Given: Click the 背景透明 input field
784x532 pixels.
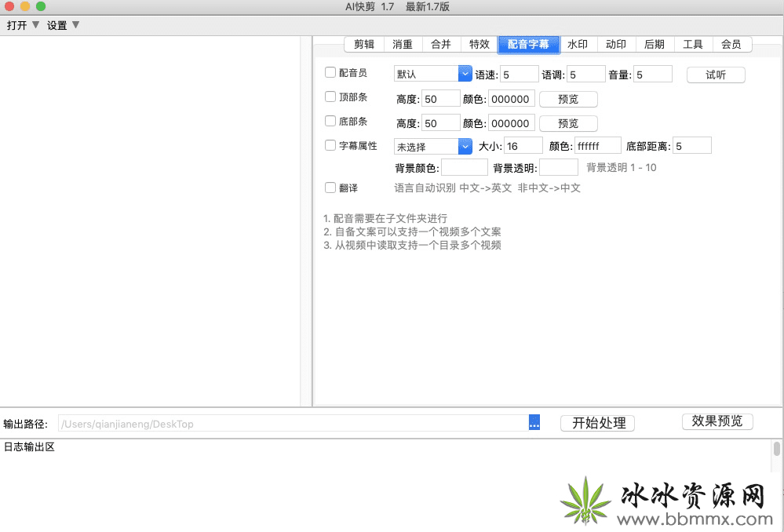Looking at the screenshot, I should click(559, 167).
